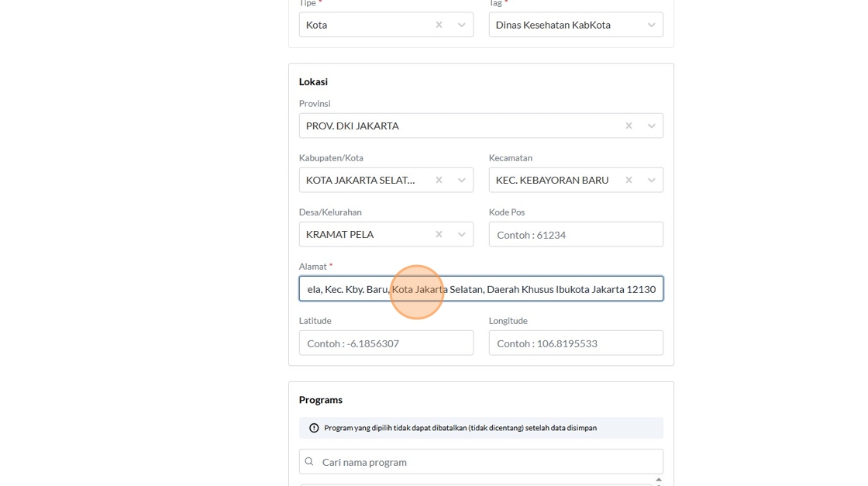This screenshot has width=868, height=486.
Task: Expand the Tag dropdown Dinas Kesehatan KabKota
Action: pos(652,25)
